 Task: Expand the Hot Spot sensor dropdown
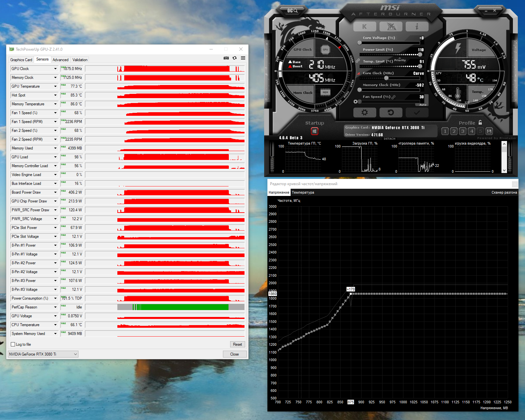[55, 95]
